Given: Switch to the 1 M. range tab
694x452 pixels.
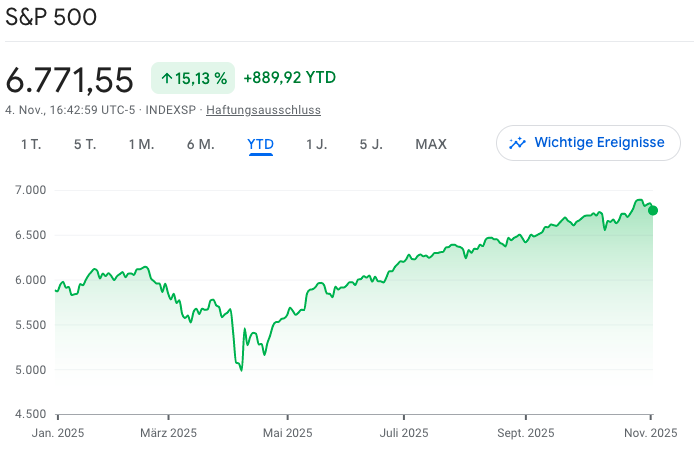Looking at the screenshot, I should [x=142, y=144].
